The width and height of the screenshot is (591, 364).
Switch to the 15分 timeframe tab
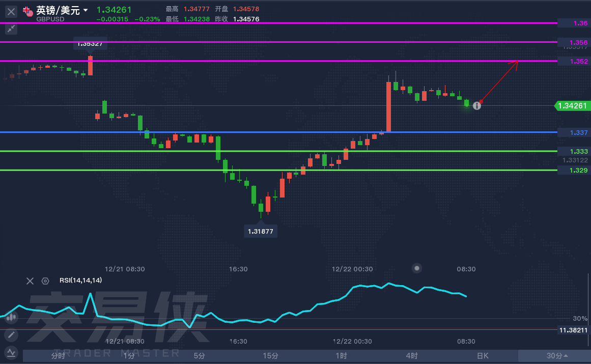click(270, 356)
